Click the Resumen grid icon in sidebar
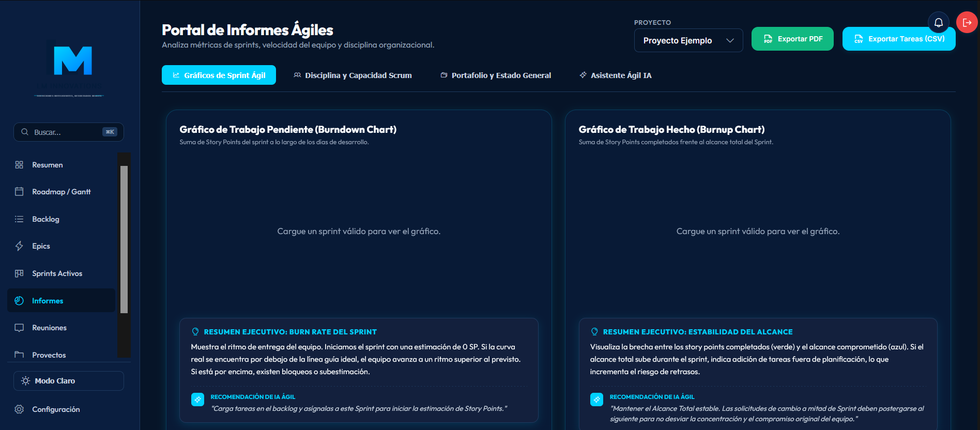 click(19, 165)
